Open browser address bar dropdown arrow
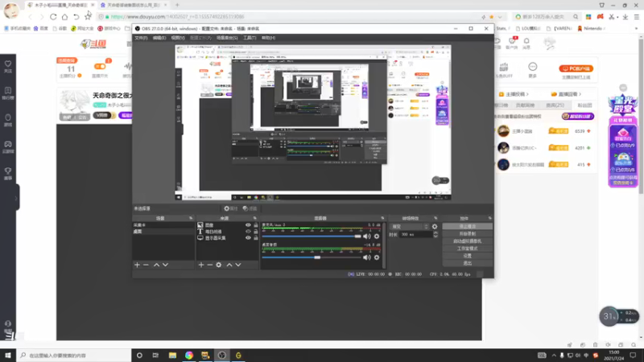 point(500,17)
